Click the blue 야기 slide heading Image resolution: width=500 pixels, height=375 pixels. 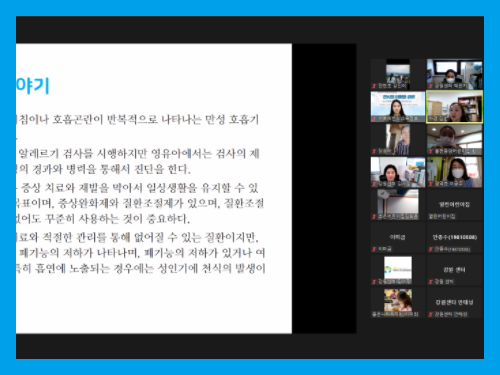click(33, 85)
